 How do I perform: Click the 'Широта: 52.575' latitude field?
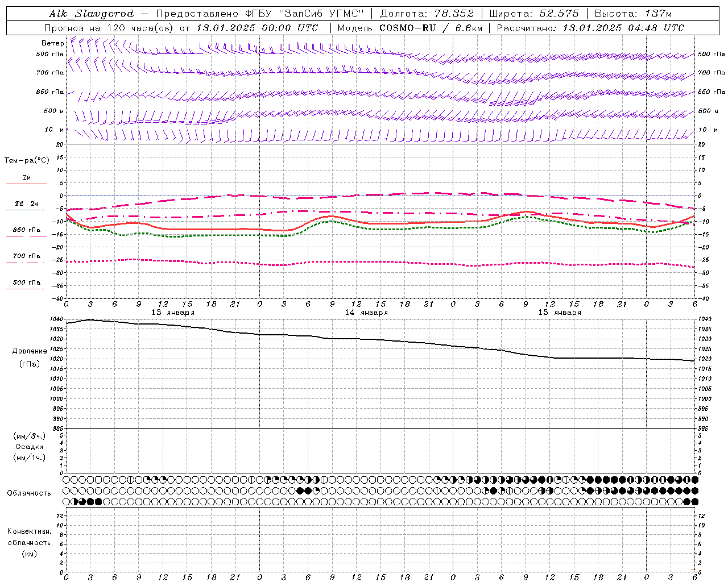533,14
